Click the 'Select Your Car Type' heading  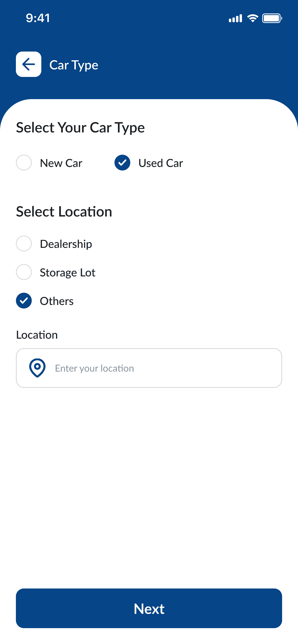(80, 127)
